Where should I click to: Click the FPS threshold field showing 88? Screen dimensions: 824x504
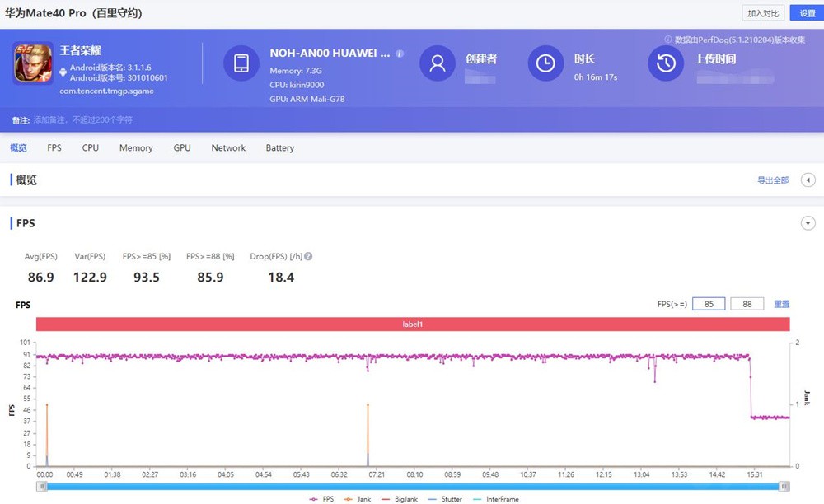[x=747, y=304]
